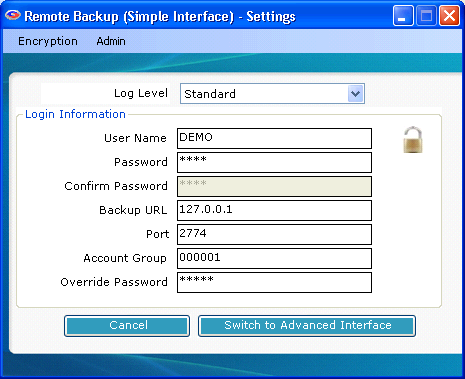Screen dimensions: 465x379
Task: Click the Remote Backup title bar app icon
Action: click(x=13, y=15)
